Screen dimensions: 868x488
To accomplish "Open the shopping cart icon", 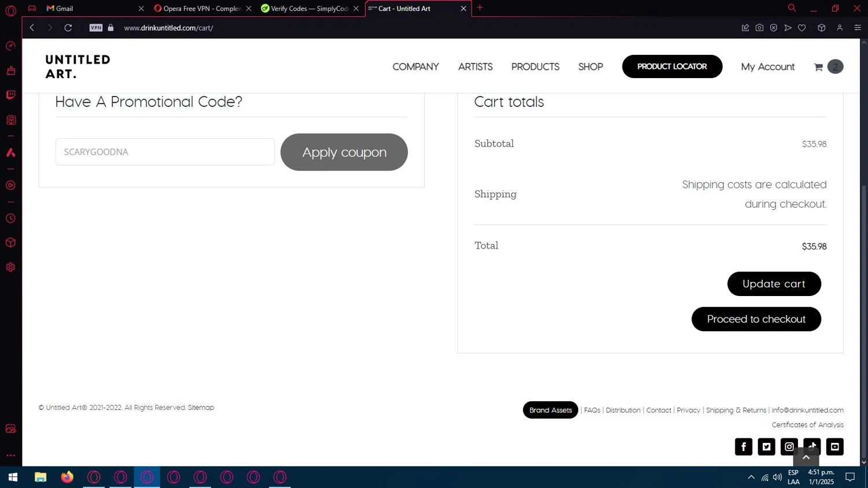I will point(818,67).
